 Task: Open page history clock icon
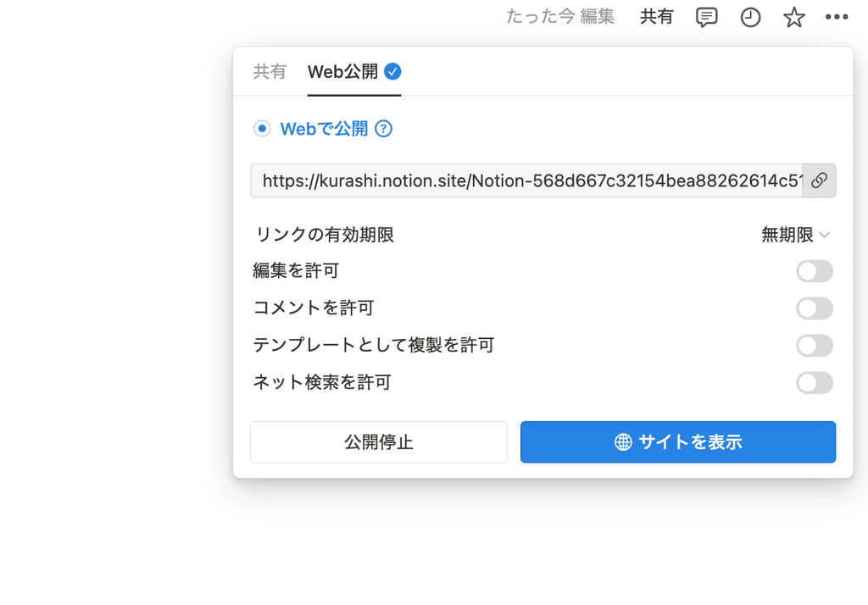[750, 17]
